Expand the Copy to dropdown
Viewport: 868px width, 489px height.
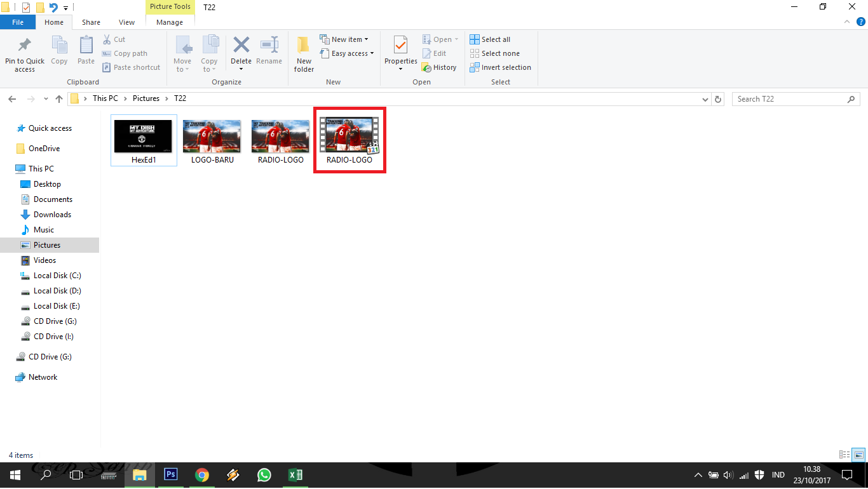coord(209,70)
